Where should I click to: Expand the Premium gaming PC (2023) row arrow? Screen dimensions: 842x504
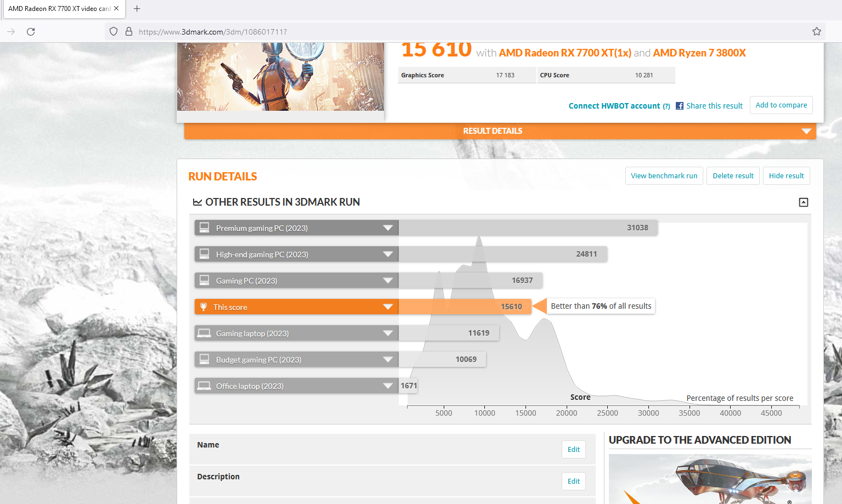[388, 228]
